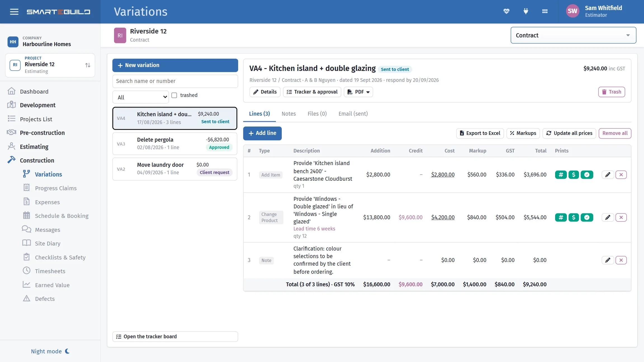Open the PDF dropdown button
Screen dimensions: 644x362
coord(358,92)
